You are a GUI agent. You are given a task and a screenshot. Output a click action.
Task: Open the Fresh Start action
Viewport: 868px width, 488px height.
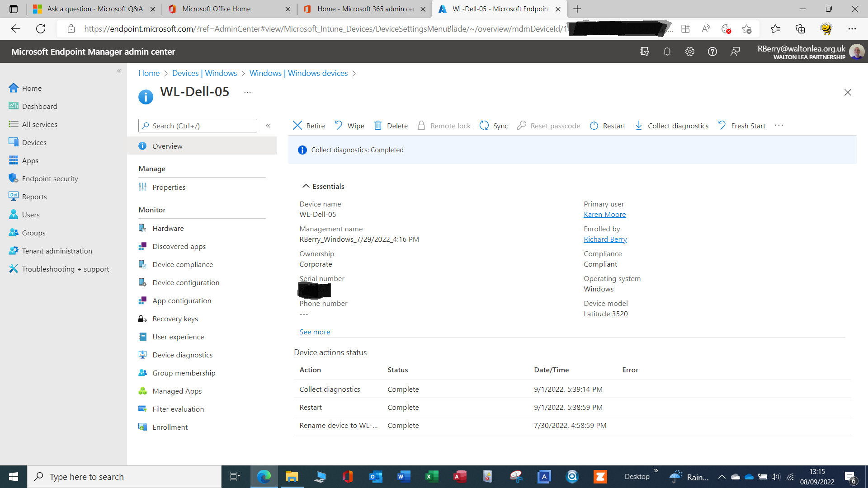coord(741,126)
